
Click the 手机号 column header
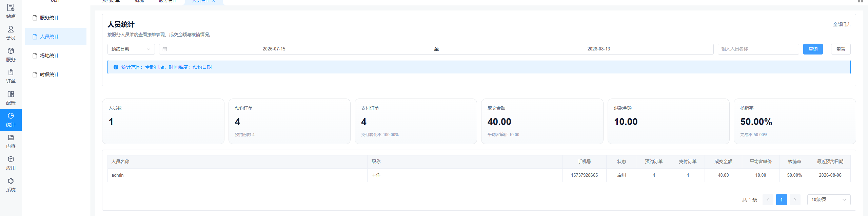point(584,161)
